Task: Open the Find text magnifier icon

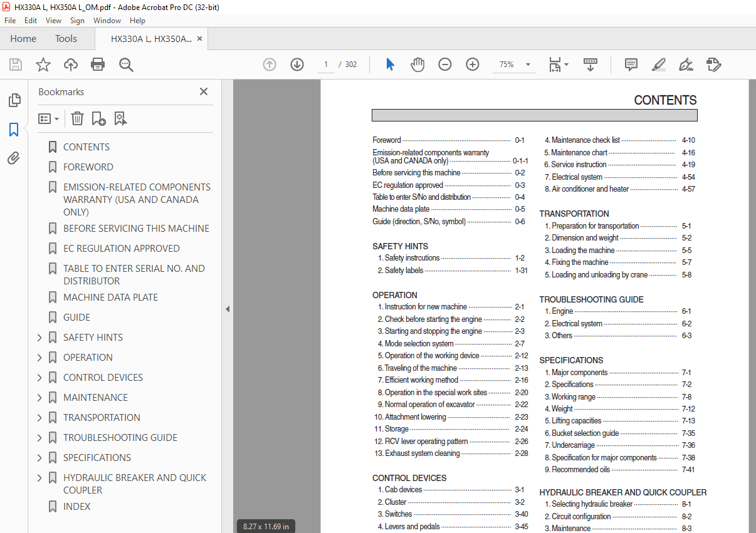Action: coord(126,65)
